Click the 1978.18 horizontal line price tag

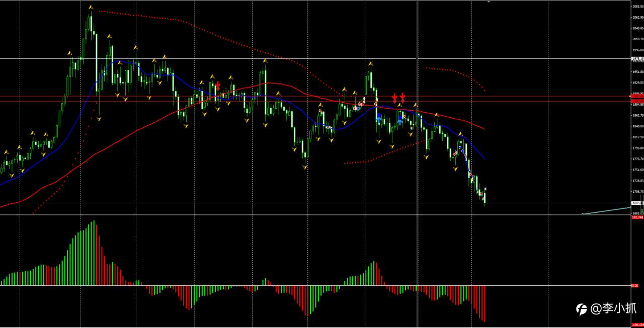click(637, 59)
